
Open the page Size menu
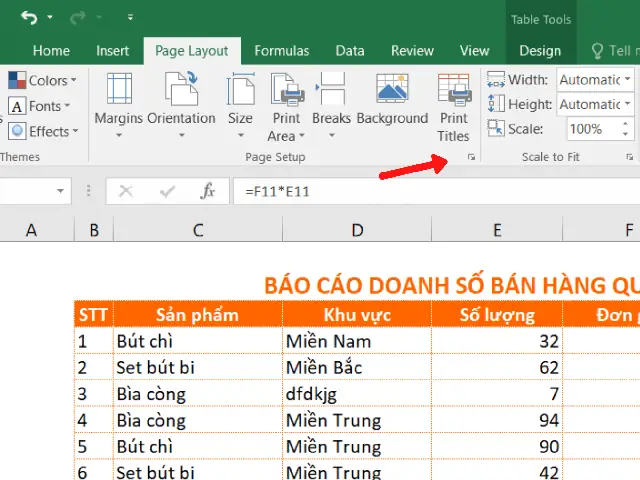(x=240, y=105)
